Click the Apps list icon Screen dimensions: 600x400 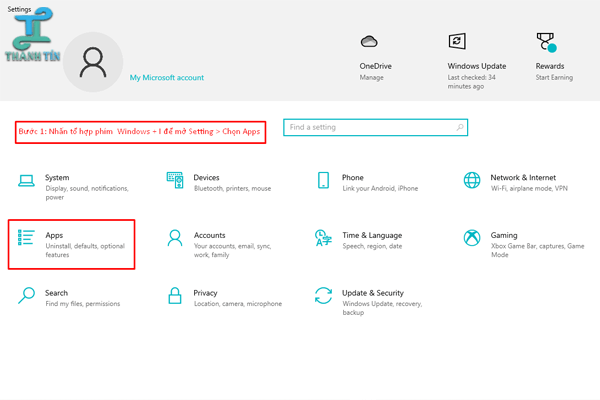click(x=27, y=238)
